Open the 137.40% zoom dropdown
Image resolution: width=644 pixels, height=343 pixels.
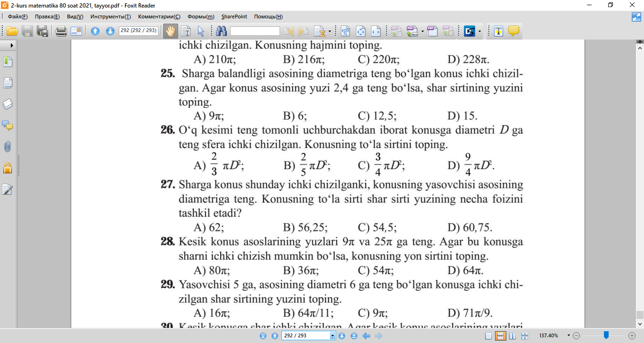click(x=569, y=335)
